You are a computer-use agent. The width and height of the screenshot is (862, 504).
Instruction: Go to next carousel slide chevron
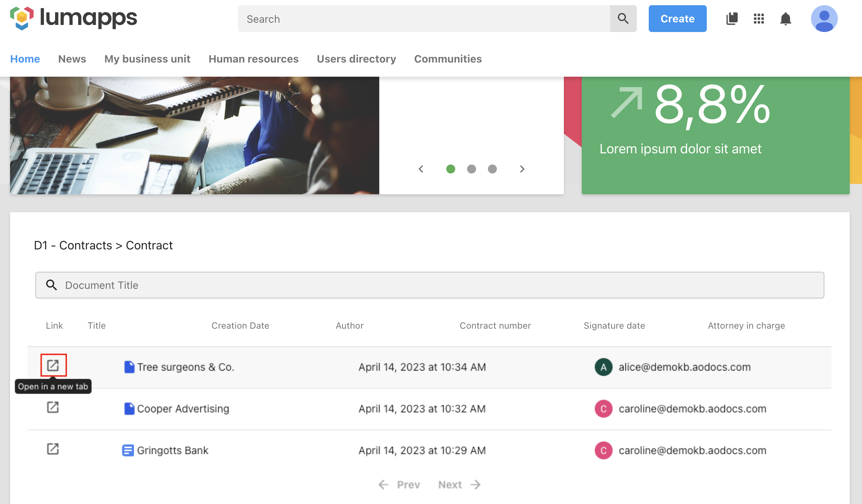pyautogui.click(x=522, y=169)
